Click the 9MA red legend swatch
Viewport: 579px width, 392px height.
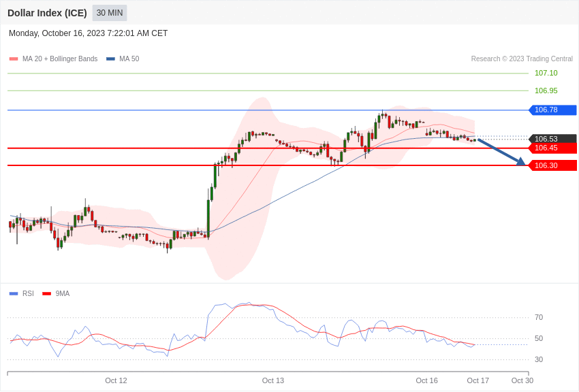click(x=47, y=294)
